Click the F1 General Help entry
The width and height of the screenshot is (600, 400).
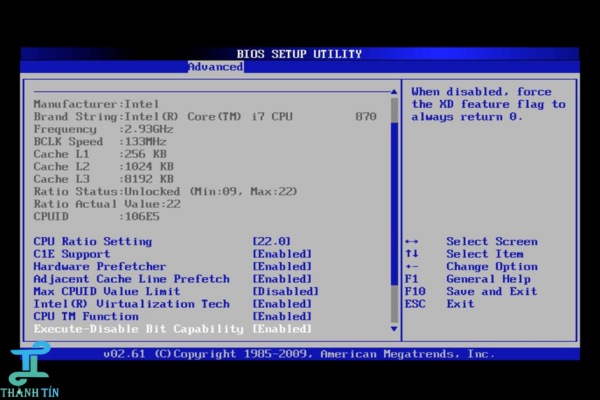click(x=468, y=279)
